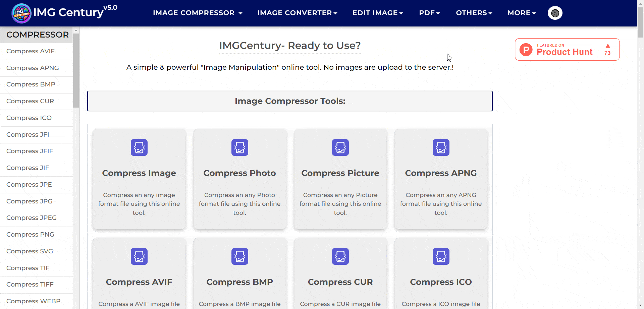The height and width of the screenshot is (309, 644).
Task: Click the Compress Photo card icon
Action: pos(240,147)
